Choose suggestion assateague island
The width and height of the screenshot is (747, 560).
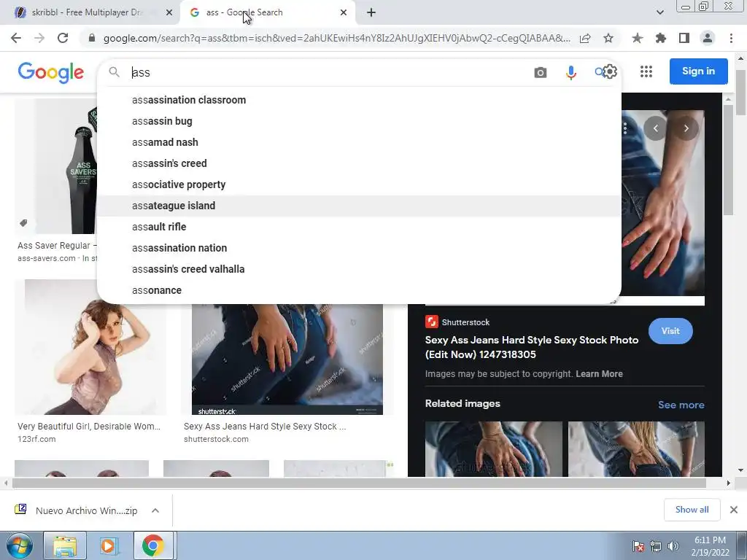(359, 206)
